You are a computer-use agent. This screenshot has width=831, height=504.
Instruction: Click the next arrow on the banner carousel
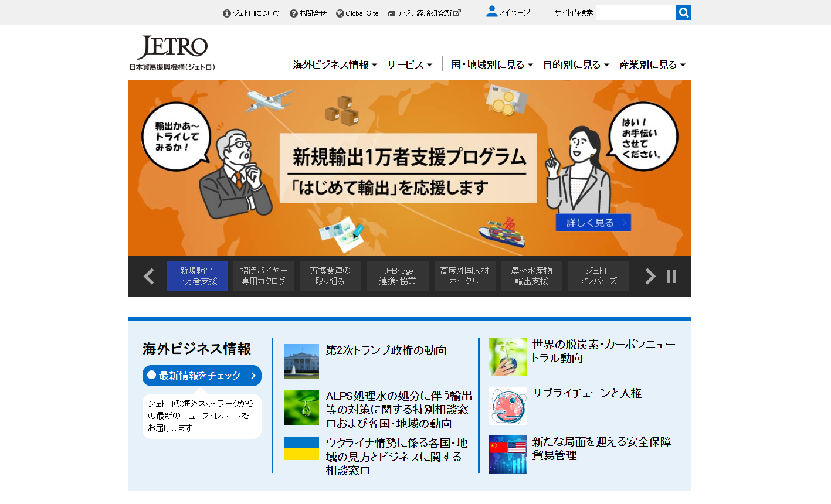click(650, 275)
